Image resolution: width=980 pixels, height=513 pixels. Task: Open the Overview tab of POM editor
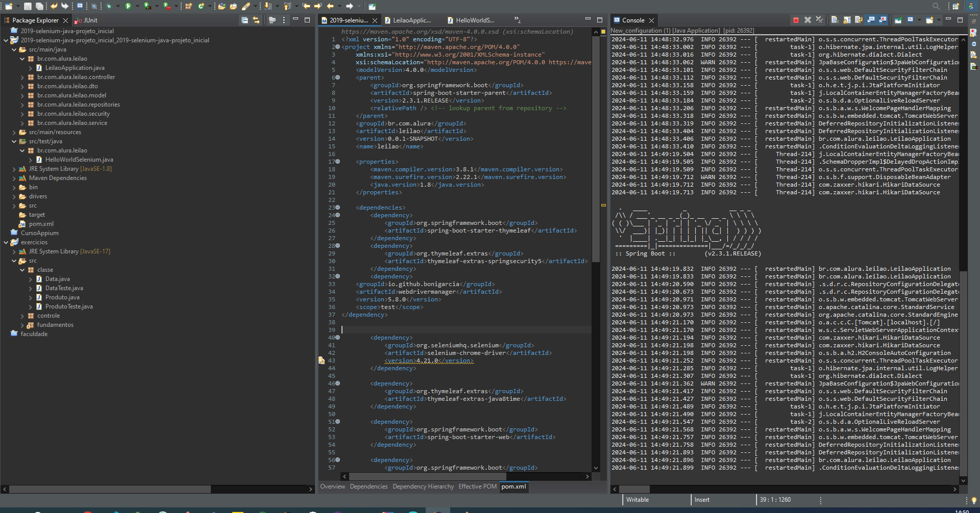(332, 486)
